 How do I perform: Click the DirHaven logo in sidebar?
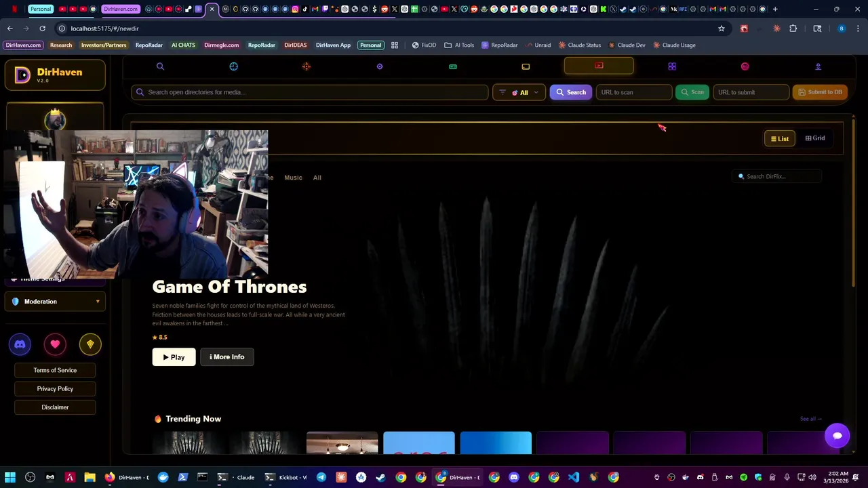[x=55, y=75]
